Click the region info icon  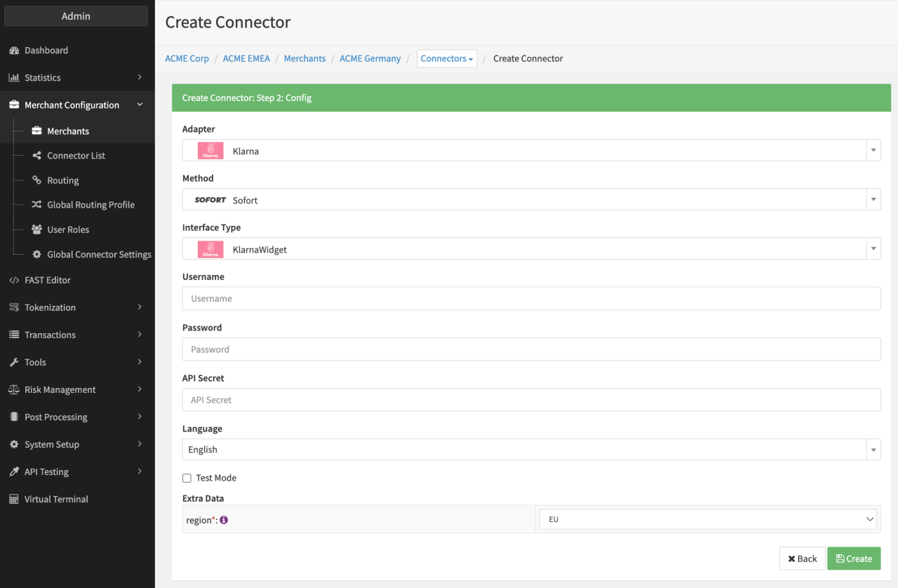(224, 520)
